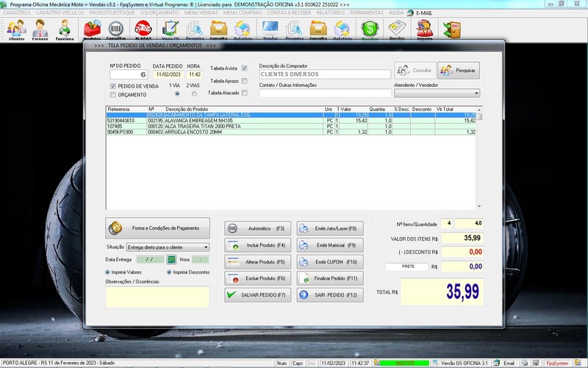Screen dimensions: 588x368
Task: Select the 2 VIAS radio button
Action: point(194,94)
